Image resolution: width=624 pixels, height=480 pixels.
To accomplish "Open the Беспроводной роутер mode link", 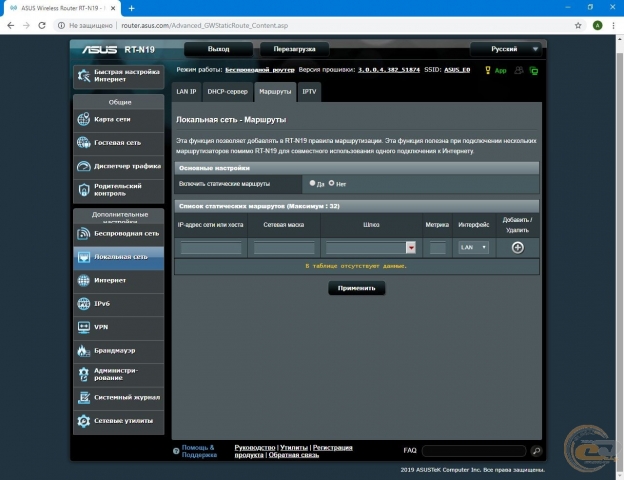I will point(260,70).
